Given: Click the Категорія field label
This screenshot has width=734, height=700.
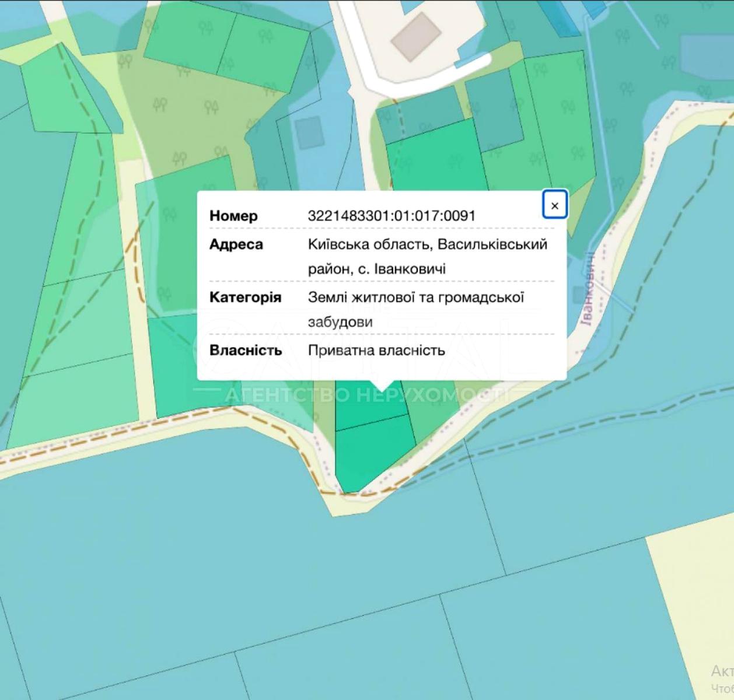Looking at the screenshot, I should pos(245,297).
